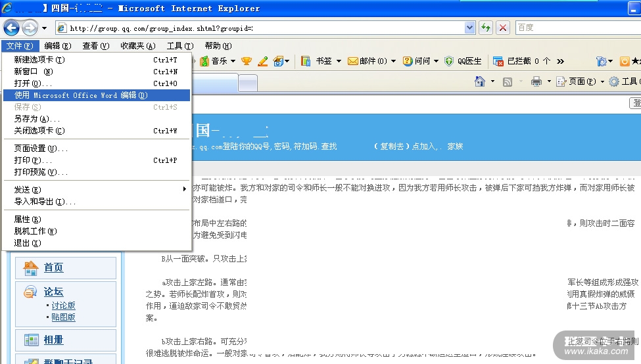Open the 收藏夹(A) menu

[138, 46]
